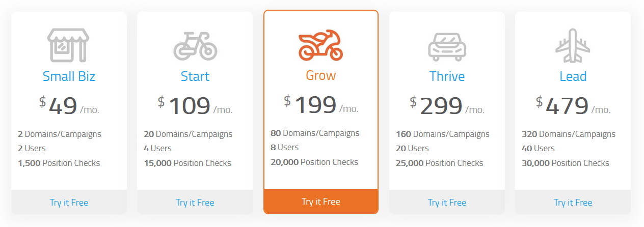This screenshot has width=644, height=227.
Task: Select the Grow plan title
Action: point(321,75)
